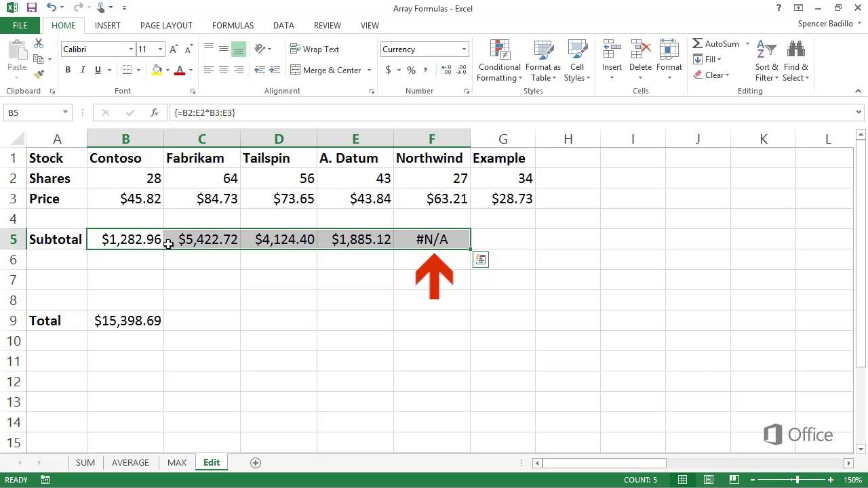
Task: Toggle Wrap Text for the selection
Action: (x=315, y=49)
